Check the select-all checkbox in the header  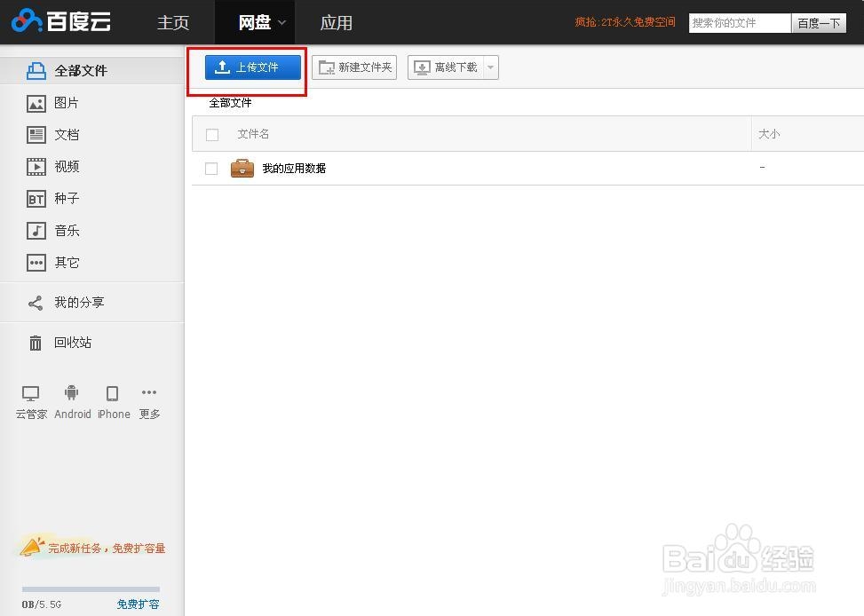(210, 133)
